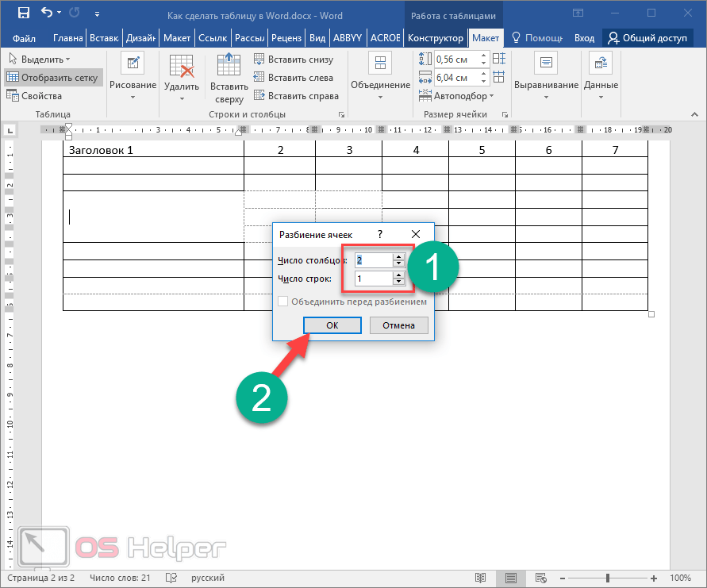Open the Конструктор ribbon tab

click(435, 38)
